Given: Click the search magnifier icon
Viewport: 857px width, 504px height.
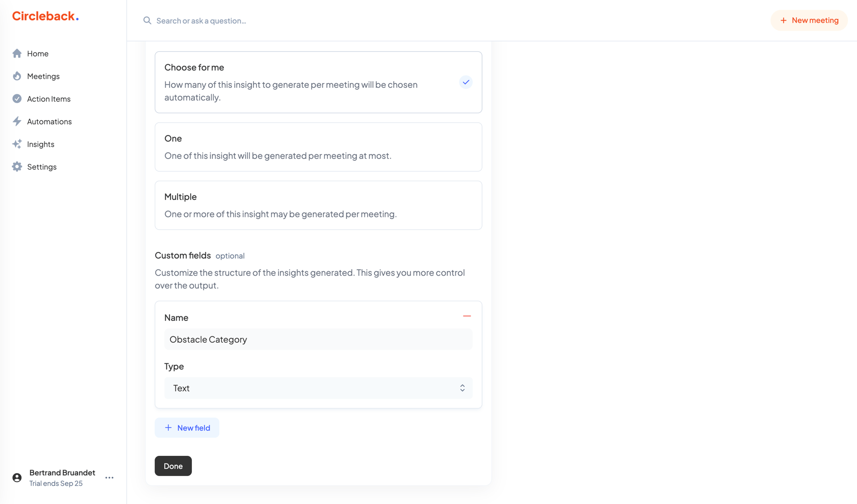Looking at the screenshot, I should click(147, 21).
